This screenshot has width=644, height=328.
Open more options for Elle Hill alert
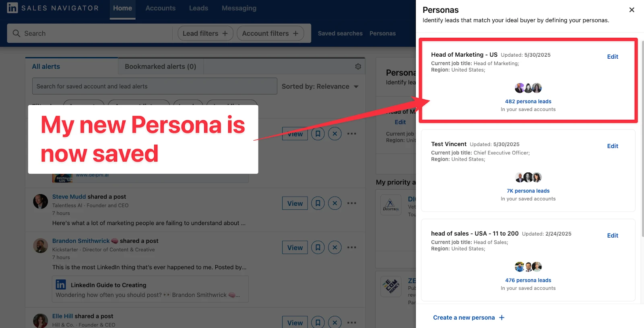(x=351, y=322)
